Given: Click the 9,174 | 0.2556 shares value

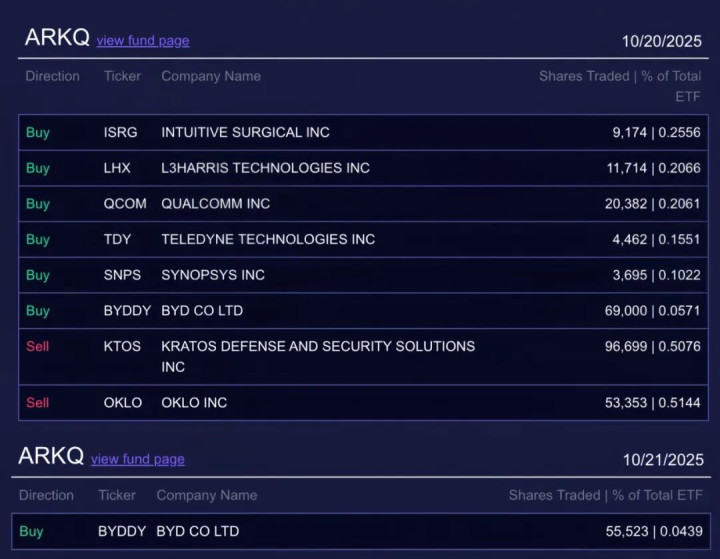Looking at the screenshot, I should 656,132.
